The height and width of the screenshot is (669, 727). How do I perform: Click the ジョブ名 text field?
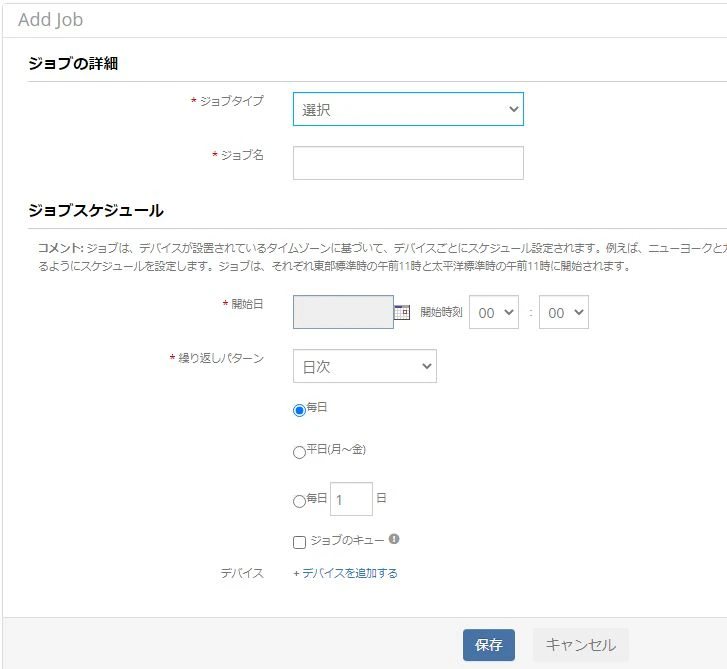(x=408, y=163)
